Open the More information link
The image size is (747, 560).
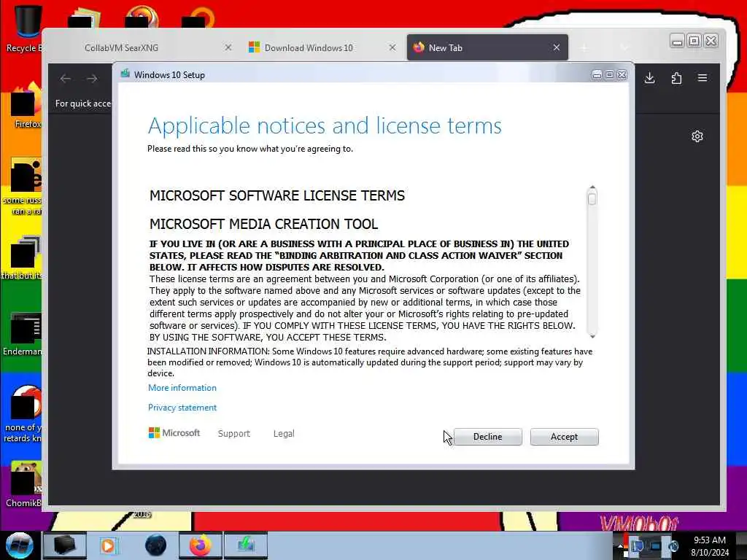182,388
